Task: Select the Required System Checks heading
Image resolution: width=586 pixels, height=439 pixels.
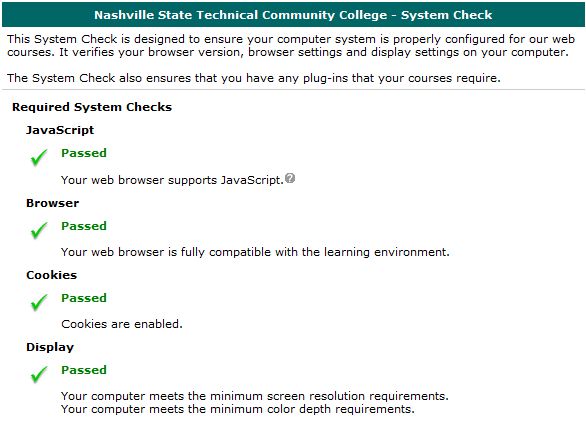Action: pyautogui.click(x=92, y=107)
